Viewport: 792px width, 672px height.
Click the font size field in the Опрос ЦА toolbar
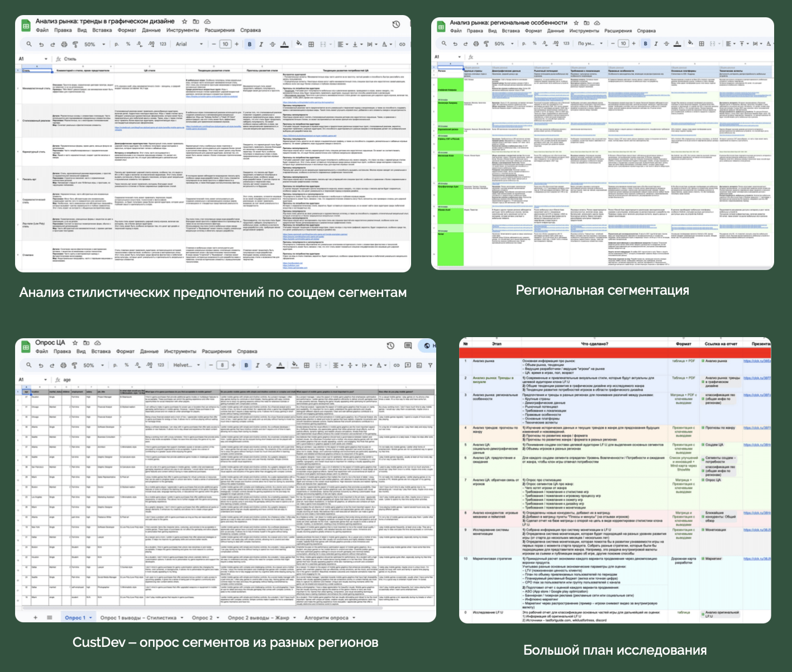coord(222,365)
